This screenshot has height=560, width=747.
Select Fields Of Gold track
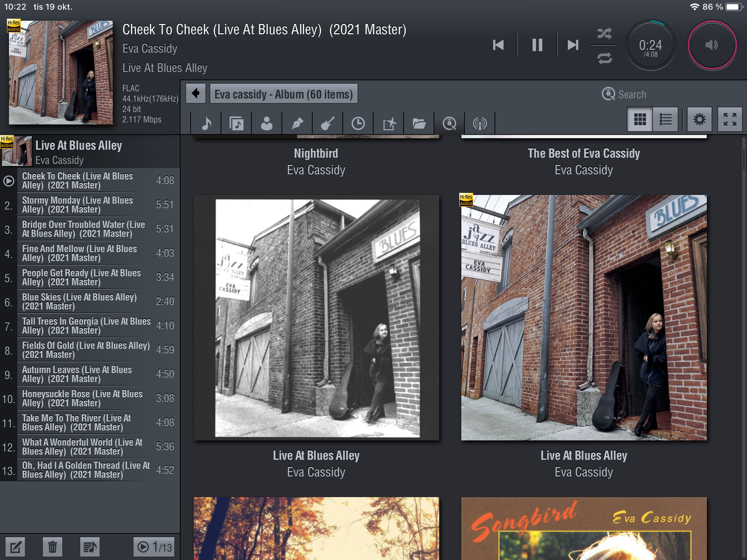(90, 350)
